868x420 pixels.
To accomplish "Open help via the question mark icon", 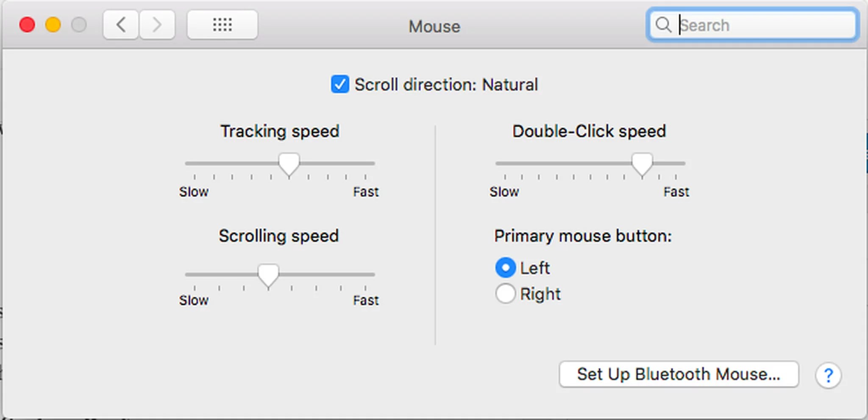I will (x=828, y=374).
